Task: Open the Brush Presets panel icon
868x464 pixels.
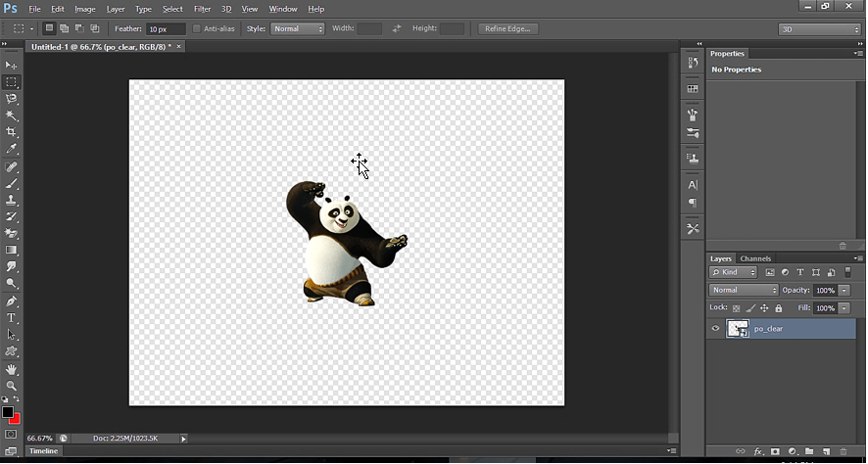Action: pos(693,133)
